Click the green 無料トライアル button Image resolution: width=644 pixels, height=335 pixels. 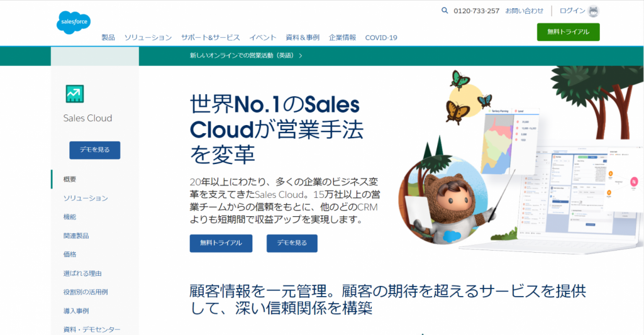568,32
